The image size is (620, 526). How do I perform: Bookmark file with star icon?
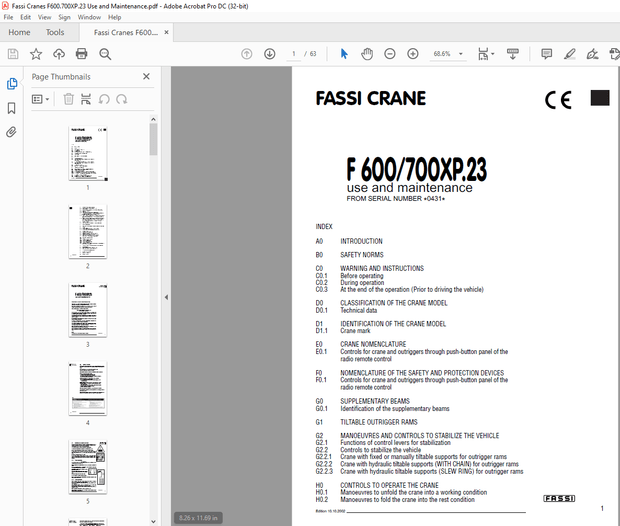tap(36, 54)
